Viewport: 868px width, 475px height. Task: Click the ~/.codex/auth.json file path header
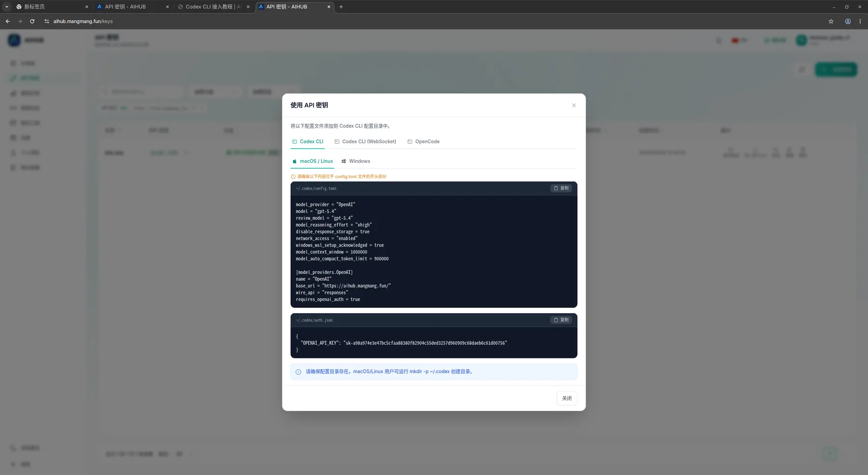pyautogui.click(x=314, y=320)
